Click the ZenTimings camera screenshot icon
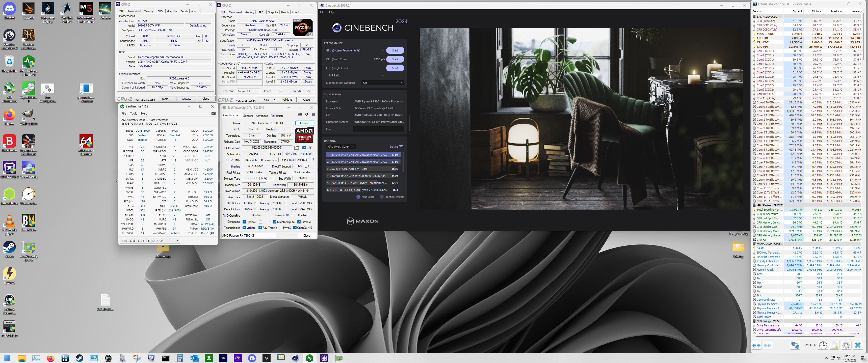 click(213, 114)
